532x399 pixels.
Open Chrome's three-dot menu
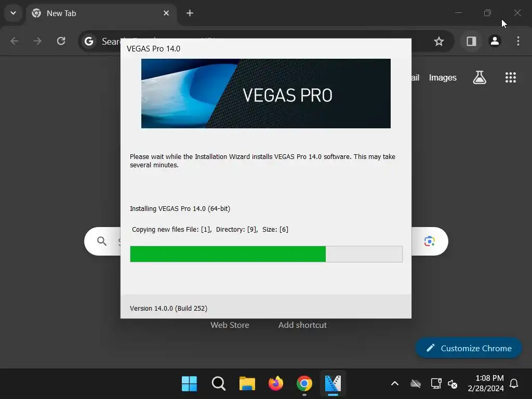click(x=518, y=41)
